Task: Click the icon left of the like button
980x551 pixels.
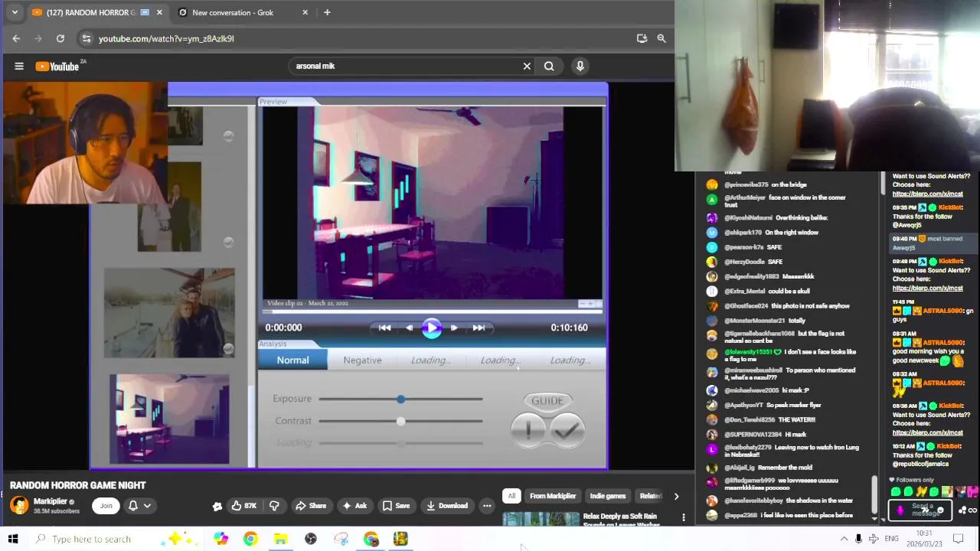Action: coord(217,506)
